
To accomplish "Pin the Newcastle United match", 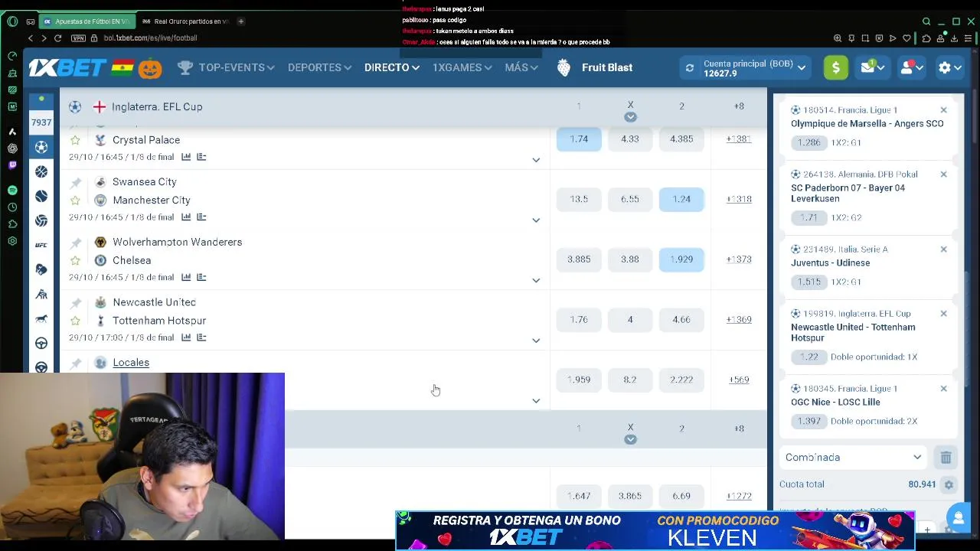I will tap(76, 302).
